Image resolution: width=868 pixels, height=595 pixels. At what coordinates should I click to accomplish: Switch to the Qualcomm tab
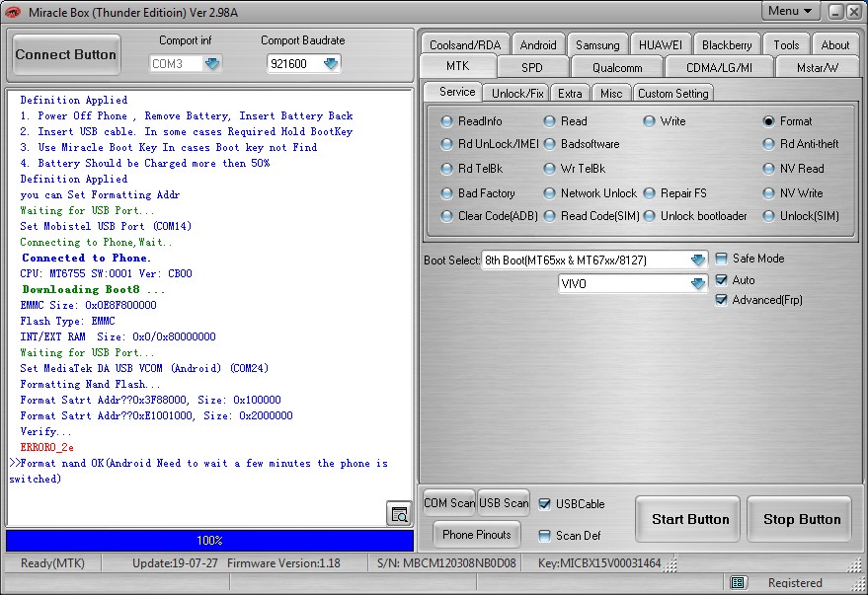[617, 67]
